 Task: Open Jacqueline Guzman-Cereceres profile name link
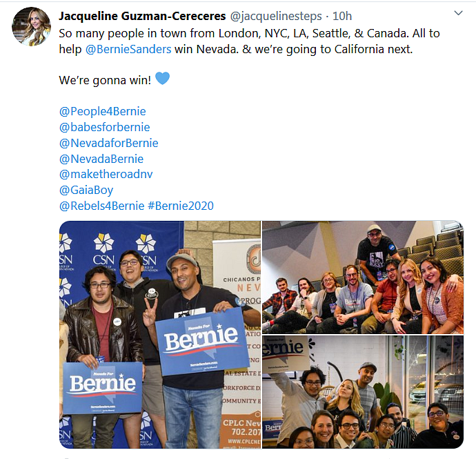click(x=142, y=16)
